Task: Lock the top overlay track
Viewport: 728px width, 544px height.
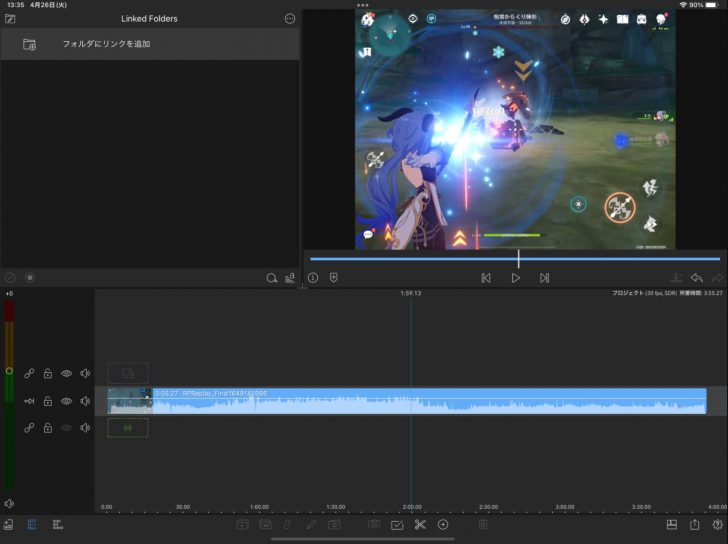Action: (x=47, y=373)
